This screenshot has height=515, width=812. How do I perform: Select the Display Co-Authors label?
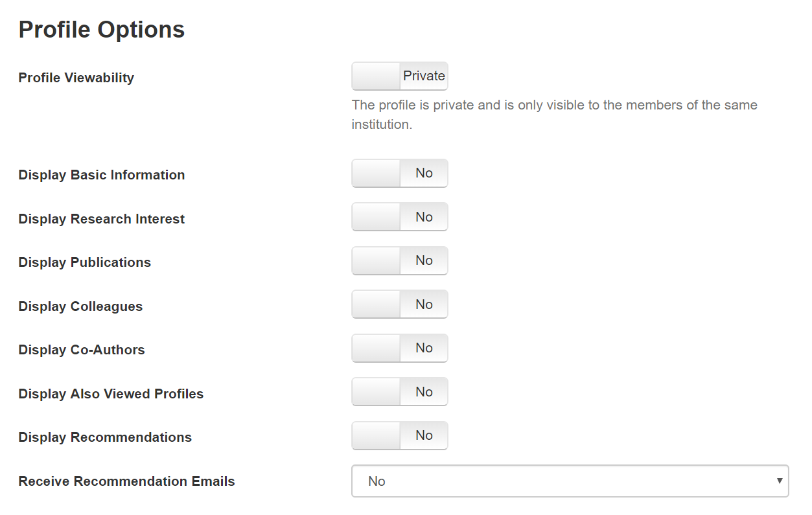(82, 350)
